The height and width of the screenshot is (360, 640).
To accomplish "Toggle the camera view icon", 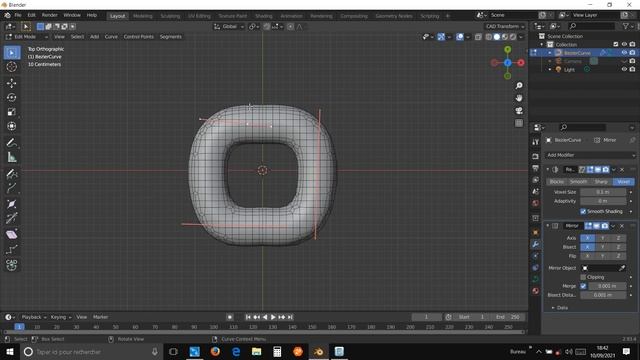I will point(519,111).
